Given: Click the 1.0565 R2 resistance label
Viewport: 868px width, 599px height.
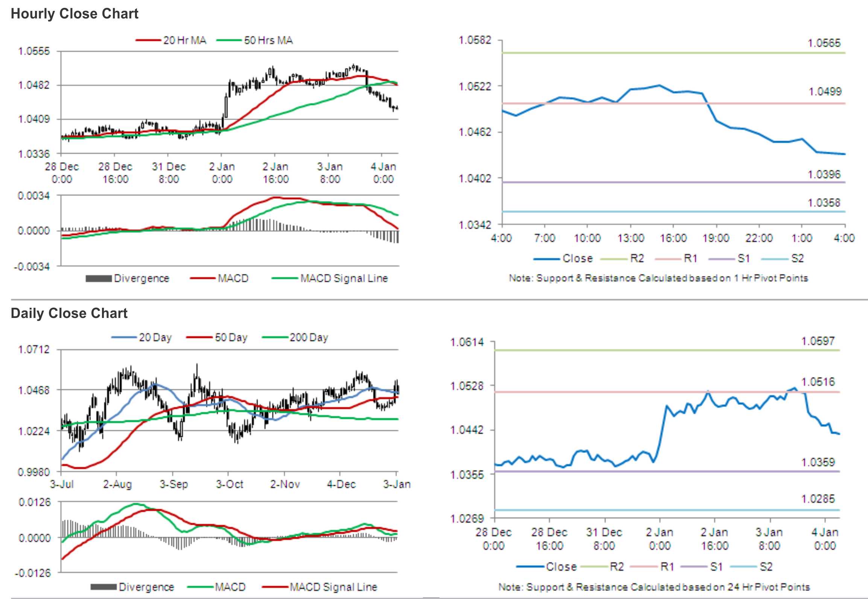Looking at the screenshot, I should coord(824,43).
